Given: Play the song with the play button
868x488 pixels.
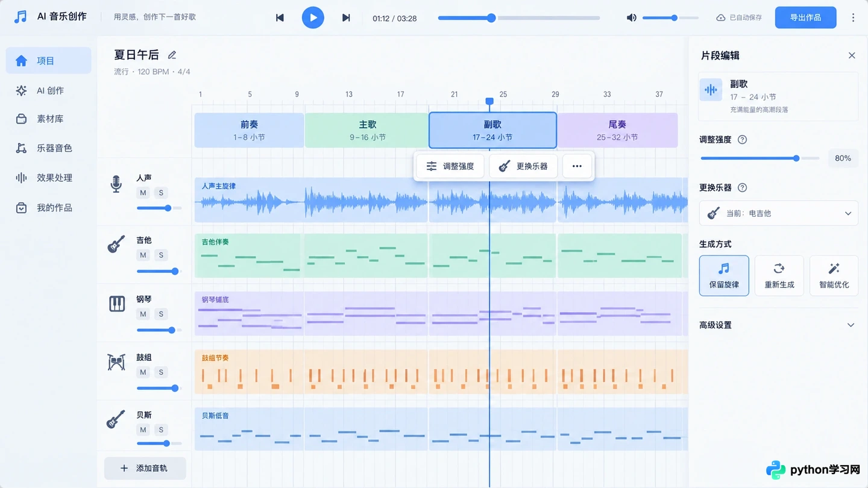Looking at the screenshot, I should 313,17.
